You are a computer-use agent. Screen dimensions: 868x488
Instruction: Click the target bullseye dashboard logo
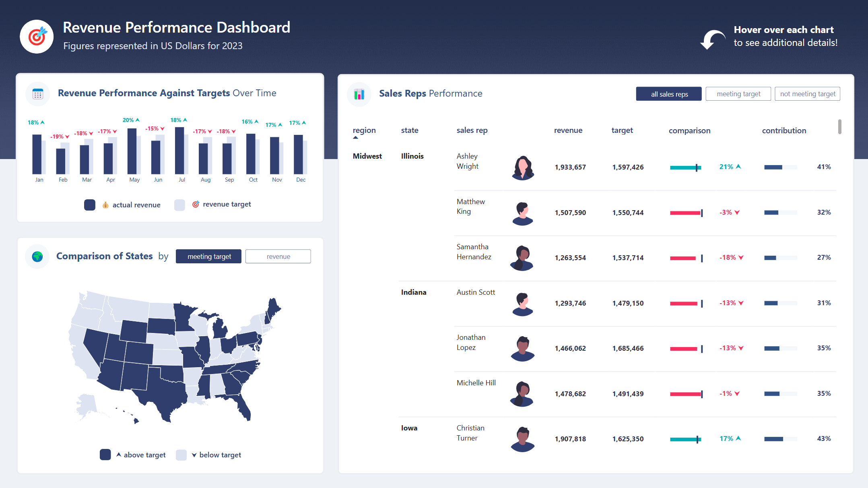37,37
